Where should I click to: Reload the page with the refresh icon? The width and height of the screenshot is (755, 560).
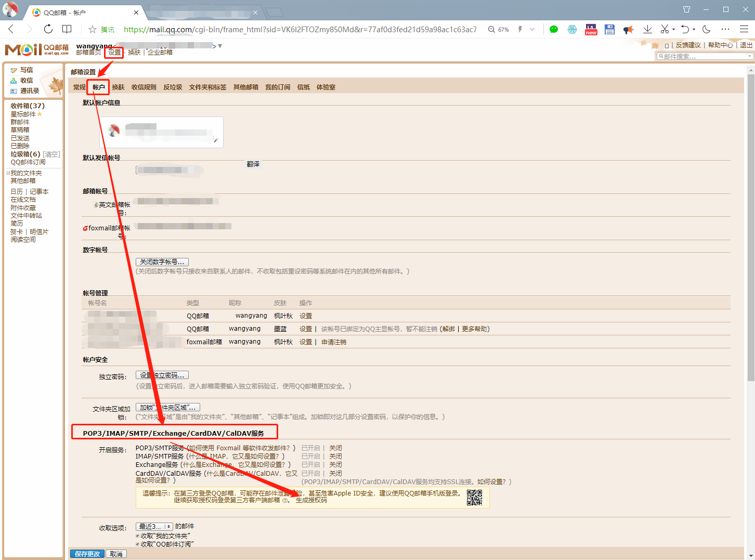[x=48, y=29]
